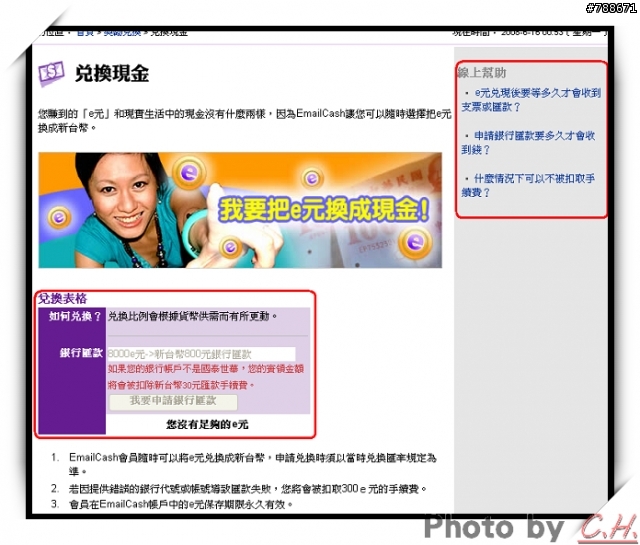Open help link about e元兌現後要等多久
Viewport: 640px width, 545px height.
click(531, 100)
